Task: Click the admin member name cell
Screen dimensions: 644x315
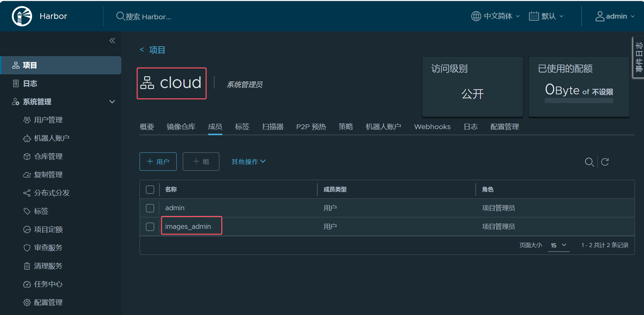Action: [175, 208]
